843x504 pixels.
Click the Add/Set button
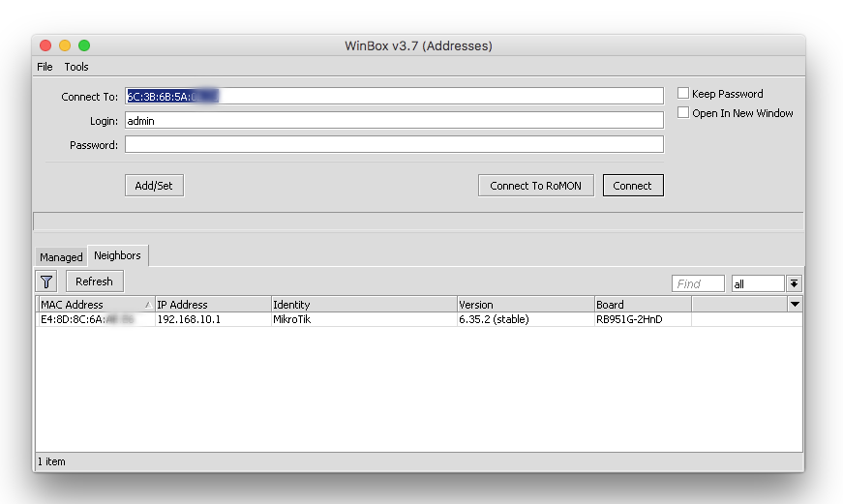click(x=154, y=186)
